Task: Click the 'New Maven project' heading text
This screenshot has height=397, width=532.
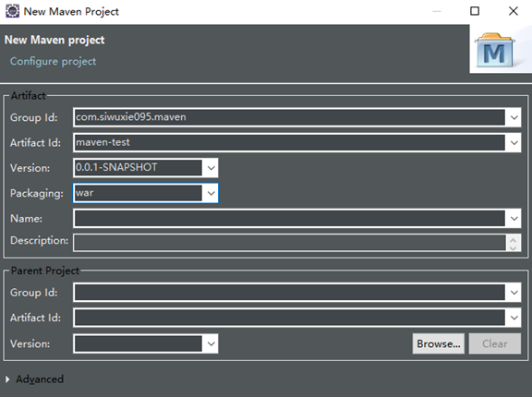Action: click(x=54, y=40)
